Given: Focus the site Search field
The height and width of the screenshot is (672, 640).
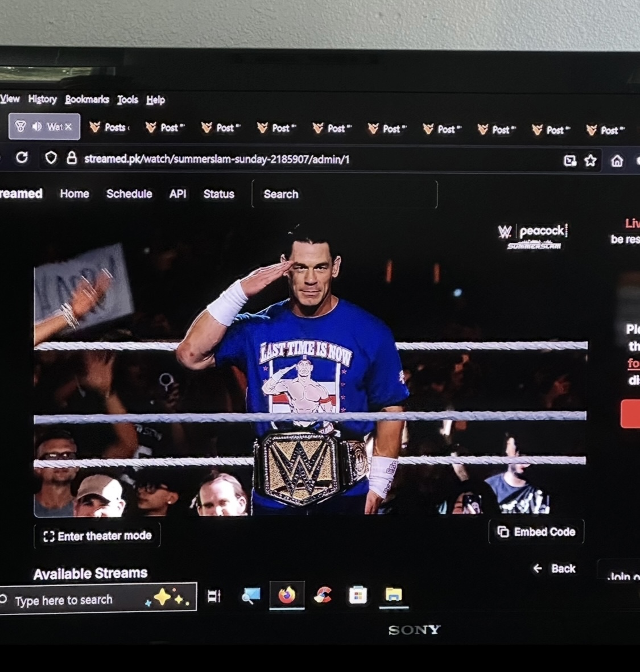Looking at the screenshot, I should coord(344,194).
